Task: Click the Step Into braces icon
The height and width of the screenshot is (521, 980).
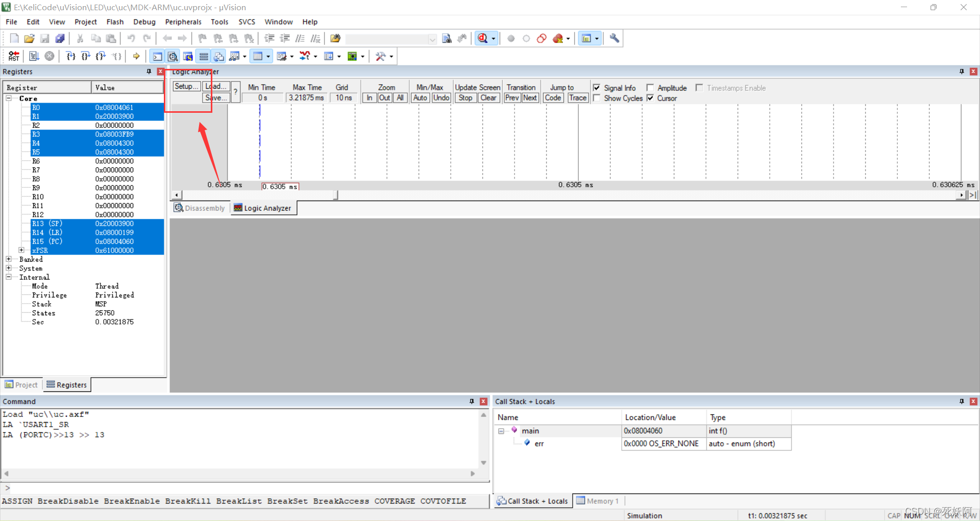Action: click(x=71, y=56)
